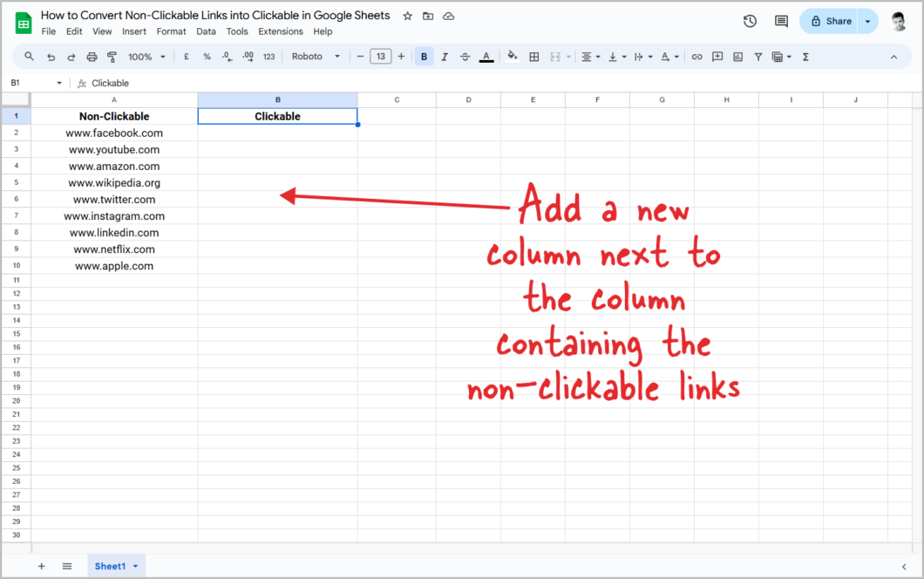
Task: Toggle bold formatting
Action: point(424,57)
